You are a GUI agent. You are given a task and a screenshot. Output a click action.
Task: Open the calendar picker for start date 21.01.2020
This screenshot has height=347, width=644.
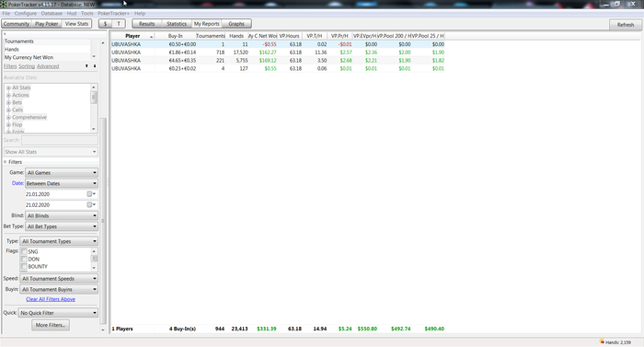click(x=91, y=194)
